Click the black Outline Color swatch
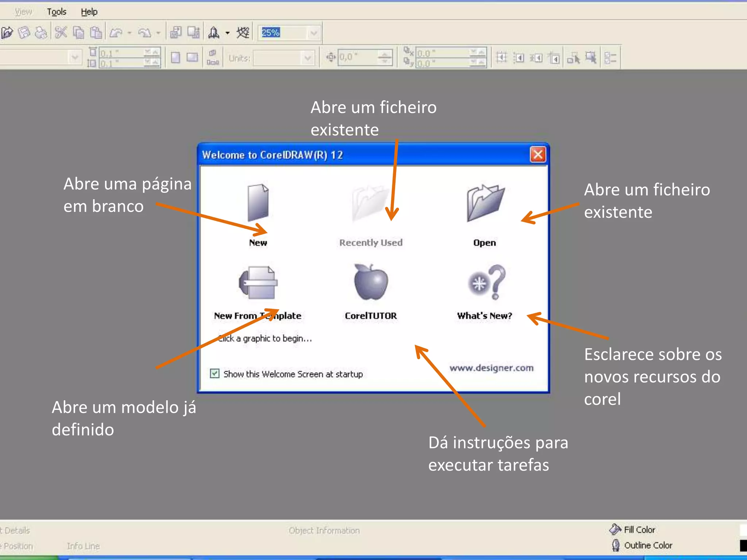 click(743, 545)
